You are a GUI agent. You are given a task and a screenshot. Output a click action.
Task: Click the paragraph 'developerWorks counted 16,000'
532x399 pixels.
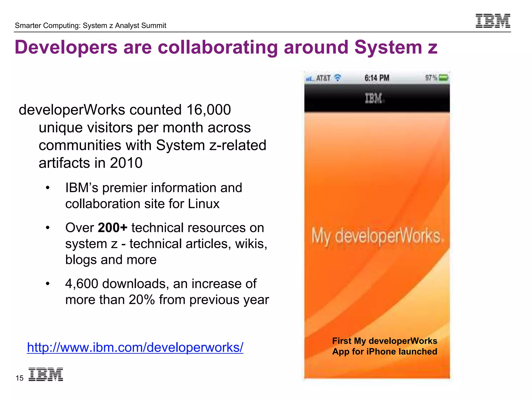click(x=142, y=136)
